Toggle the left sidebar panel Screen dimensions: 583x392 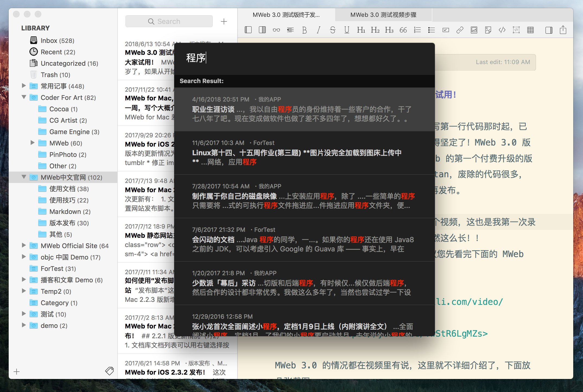coord(248,30)
